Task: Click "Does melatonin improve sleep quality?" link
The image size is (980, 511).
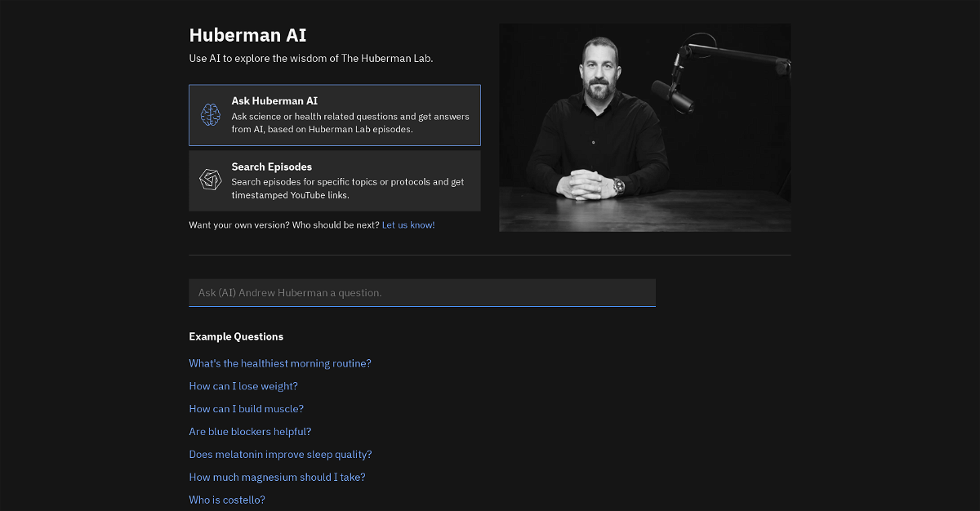Action: tap(280, 455)
